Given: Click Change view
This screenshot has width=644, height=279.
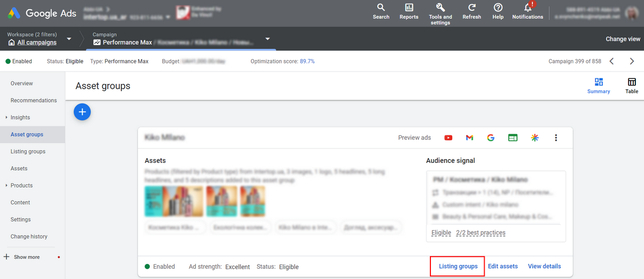Looking at the screenshot, I should (623, 39).
